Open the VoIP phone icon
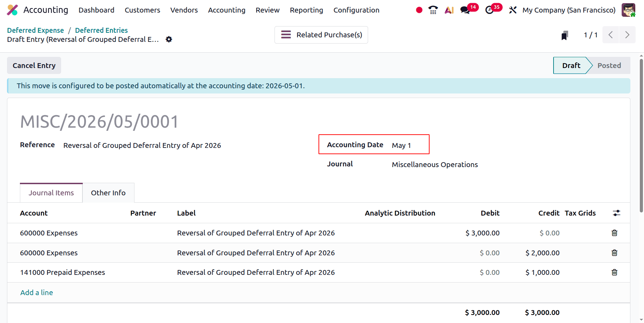644x323 pixels. (433, 10)
